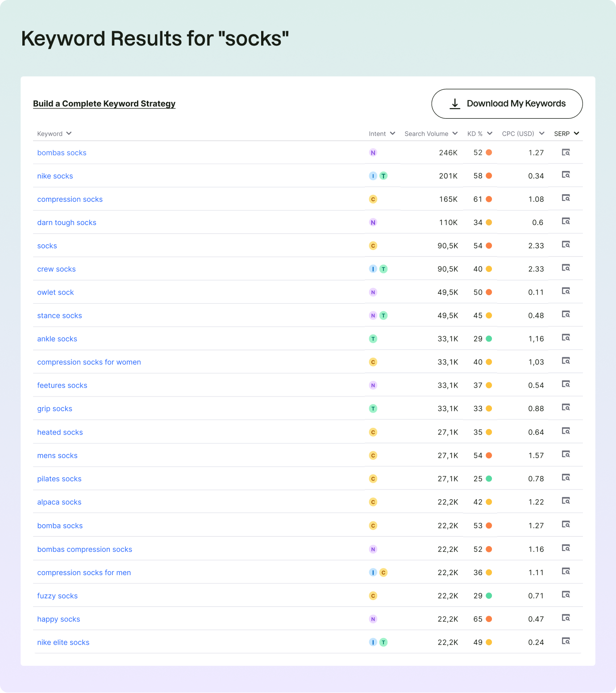Image resolution: width=616 pixels, height=693 pixels.
Task: View SERP icon for fuzzy socks
Action: tap(566, 594)
